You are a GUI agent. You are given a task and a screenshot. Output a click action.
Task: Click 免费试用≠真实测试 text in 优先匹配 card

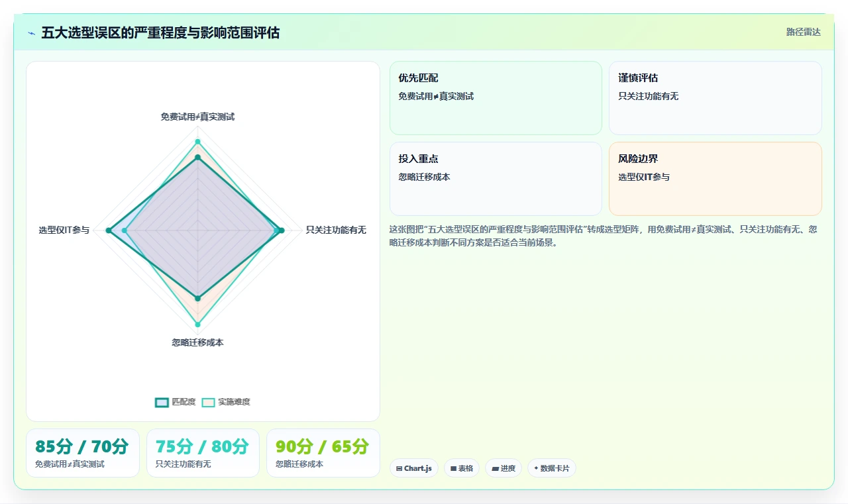coord(436,96)
